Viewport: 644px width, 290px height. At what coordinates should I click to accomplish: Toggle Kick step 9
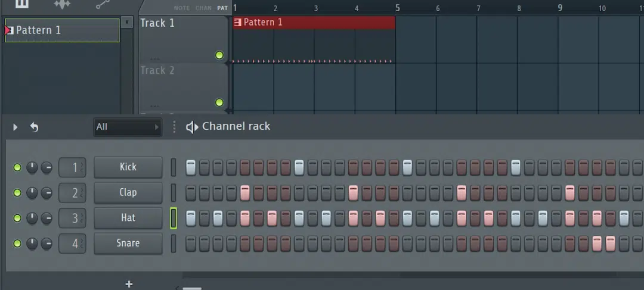[x=299, y=167]
